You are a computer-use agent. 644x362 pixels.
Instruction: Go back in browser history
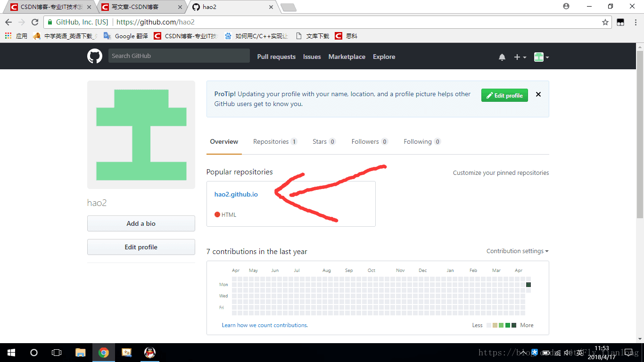click(x=8, y=22)
